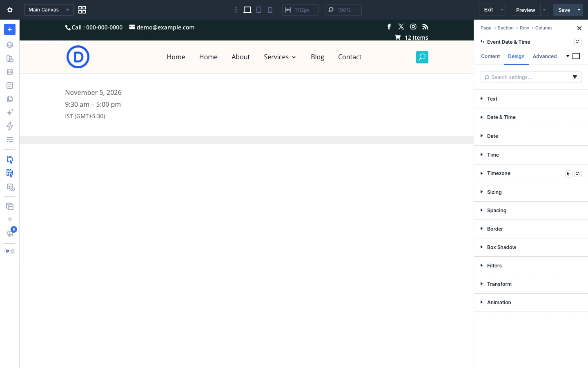Click the Preview button
The width and height of the screenshot is (588, 368).
[526, 10]
